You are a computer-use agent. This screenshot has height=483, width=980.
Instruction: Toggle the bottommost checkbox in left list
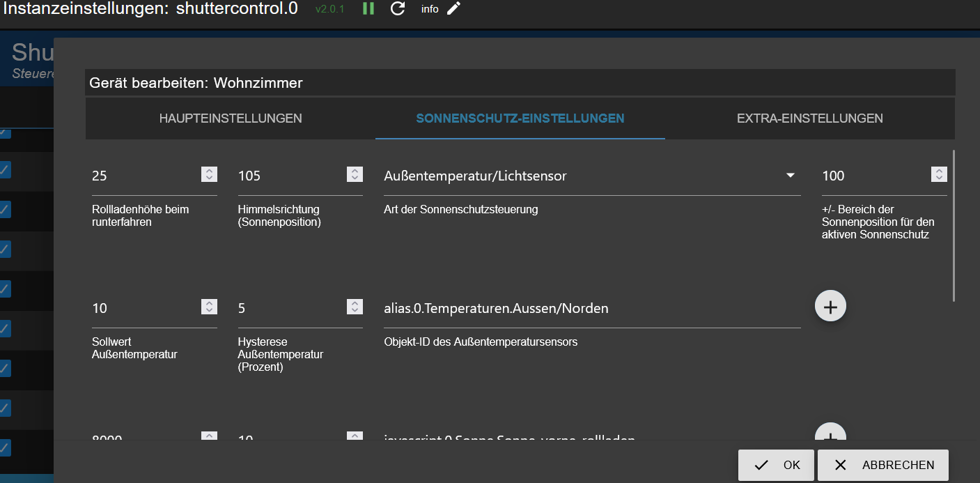coord(5,447)
